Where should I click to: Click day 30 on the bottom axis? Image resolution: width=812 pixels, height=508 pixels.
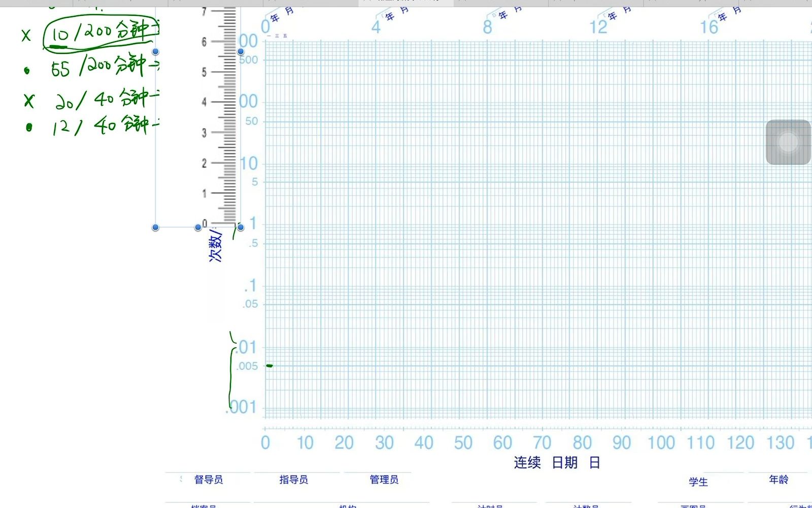pos(384,443)
